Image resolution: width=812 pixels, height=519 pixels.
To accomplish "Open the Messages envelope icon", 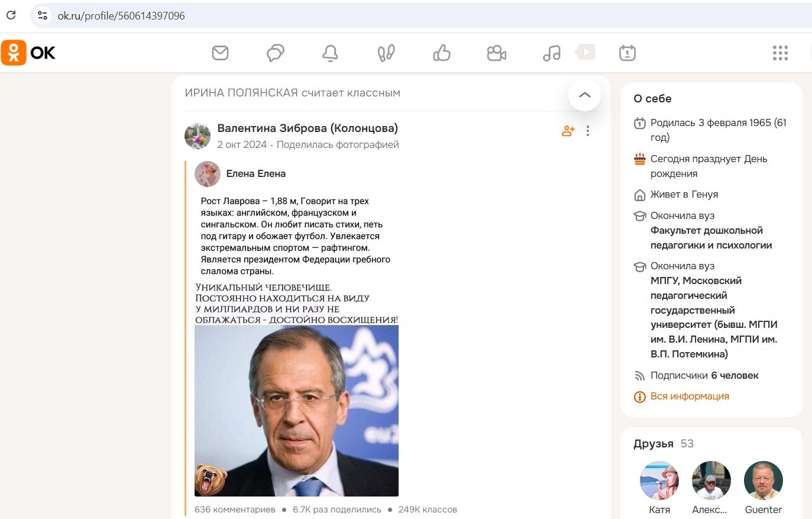I will [x=220, y=53].
